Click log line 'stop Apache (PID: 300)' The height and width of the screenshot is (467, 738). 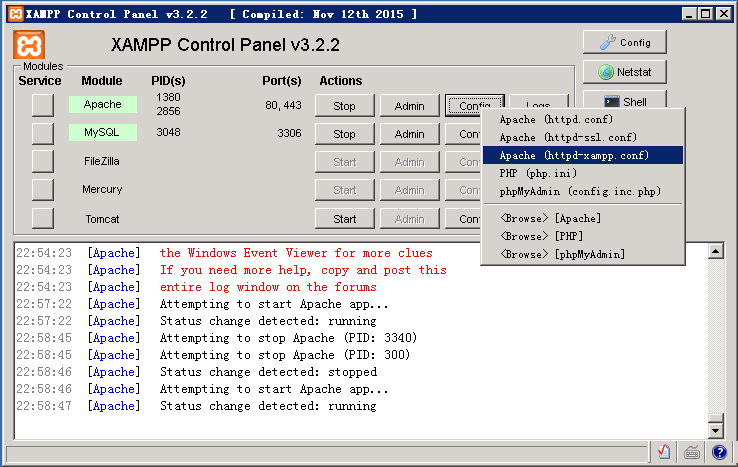tap(285, 355)
